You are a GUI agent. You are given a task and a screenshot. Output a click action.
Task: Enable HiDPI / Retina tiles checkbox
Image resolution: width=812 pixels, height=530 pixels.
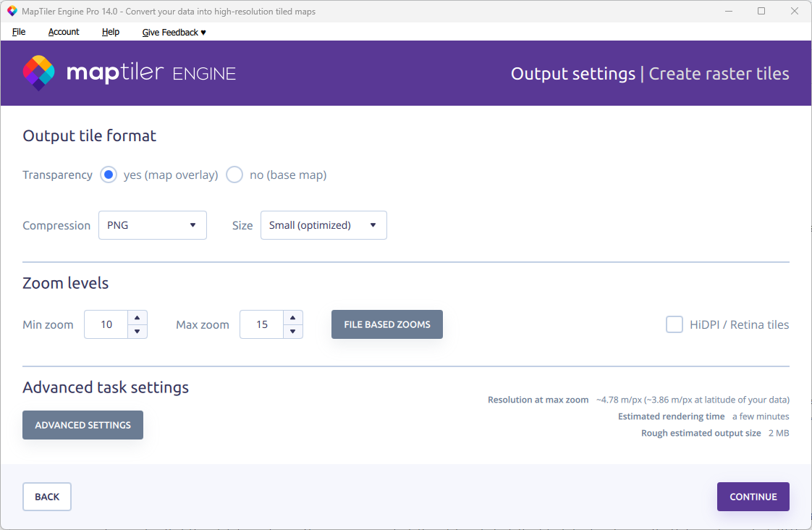pos(674,324)
